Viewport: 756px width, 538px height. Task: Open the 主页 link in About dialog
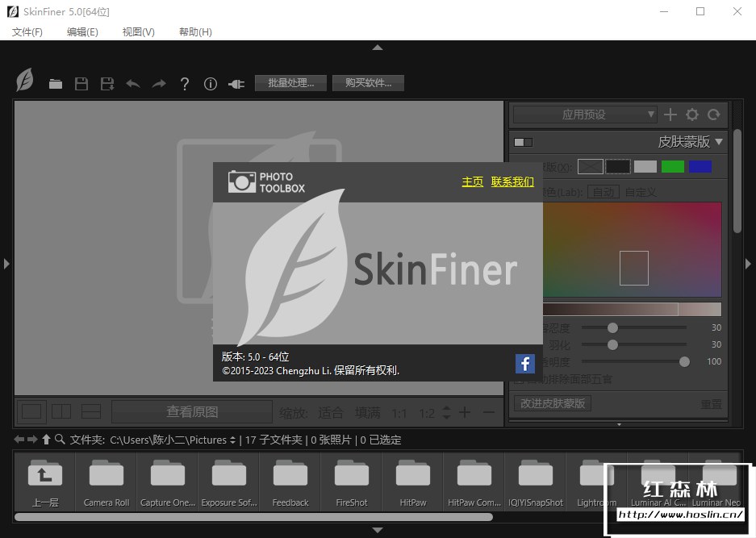pos(473,181)
